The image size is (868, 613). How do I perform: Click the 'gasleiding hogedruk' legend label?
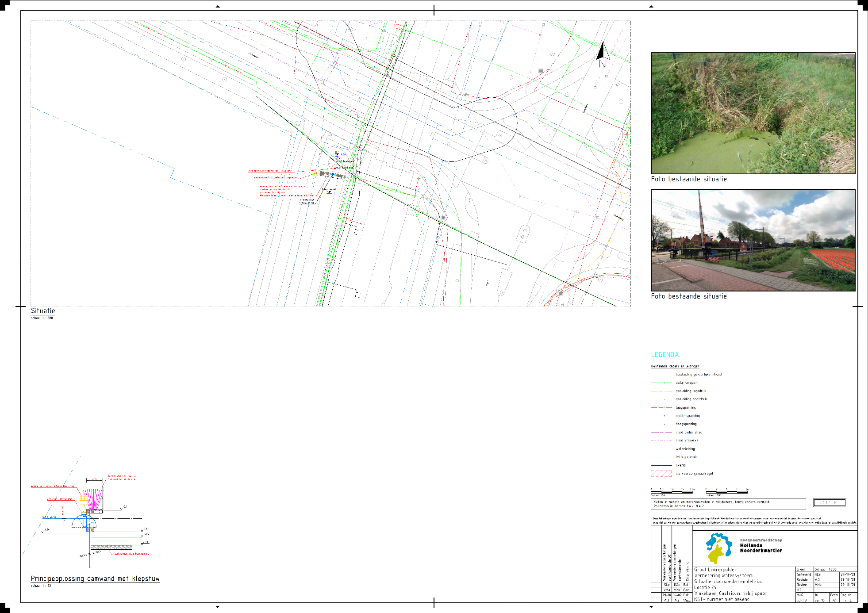(x=691, y=399)
